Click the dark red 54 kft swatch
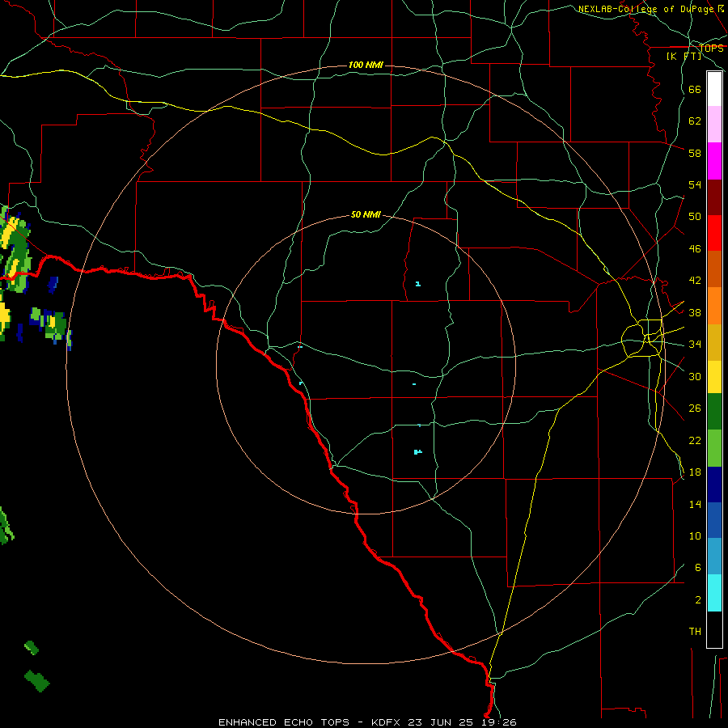Screen dimensions: 728x728 tap(714, 197)
